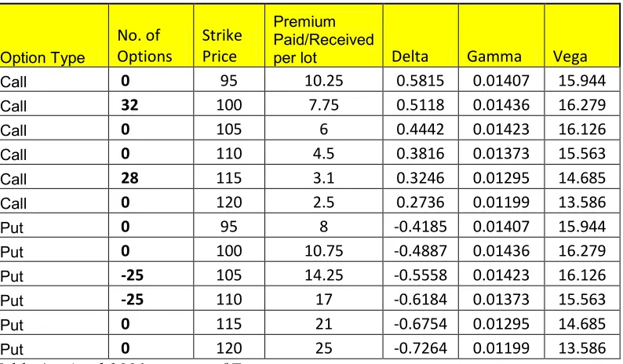This screenshot has width=623, height=364.
Task: Select the delta value 0.5118
Action: [x=421, y=104]
